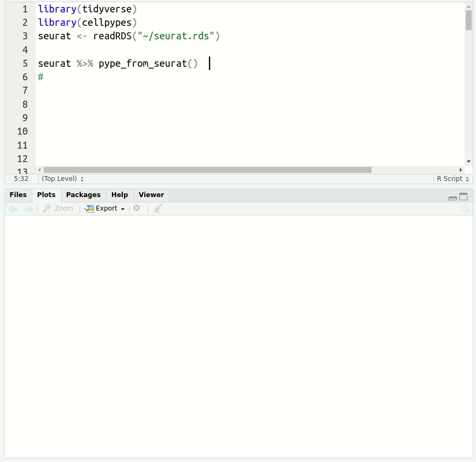476x462 pixels.
Task: Switch to the Files tab
Action: pyautogui.click(x=18, y=195)
